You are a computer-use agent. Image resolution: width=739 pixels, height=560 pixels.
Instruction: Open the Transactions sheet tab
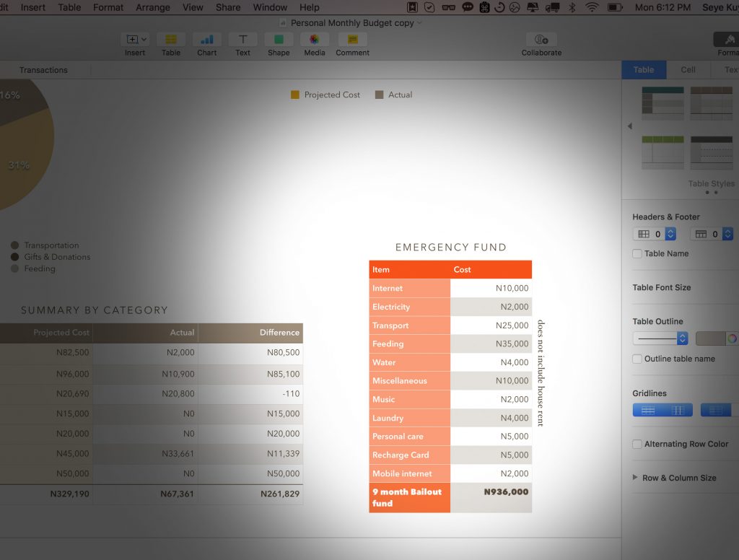(x=43, y=70)
